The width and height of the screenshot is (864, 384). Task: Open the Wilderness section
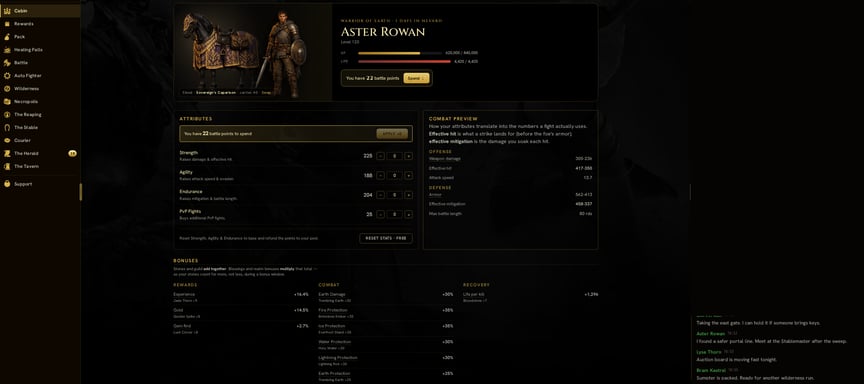tap(40, 88)
